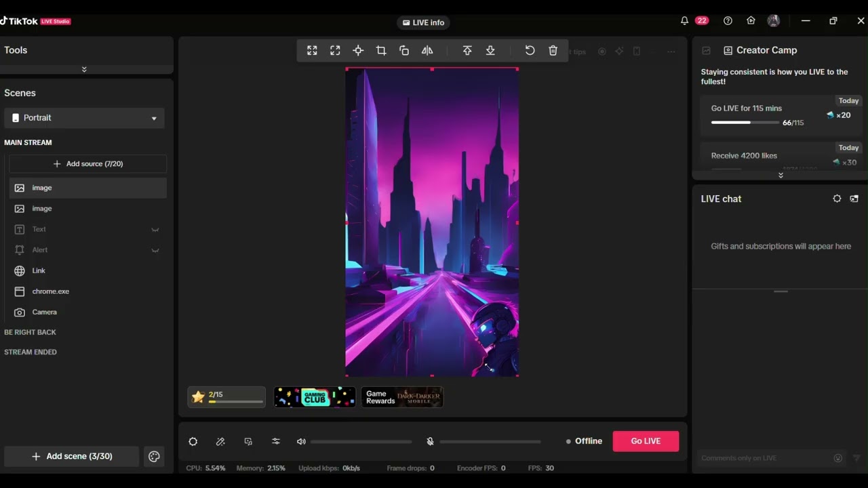This screenshot has height=488, width=868.
Task: Open the Portrait scene layout dropdown
Action: click(84, 118)
